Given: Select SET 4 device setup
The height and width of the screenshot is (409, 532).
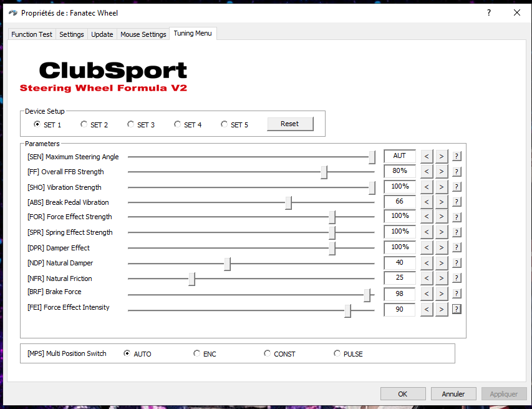Looking at the screenshot, I should point(188,125).
